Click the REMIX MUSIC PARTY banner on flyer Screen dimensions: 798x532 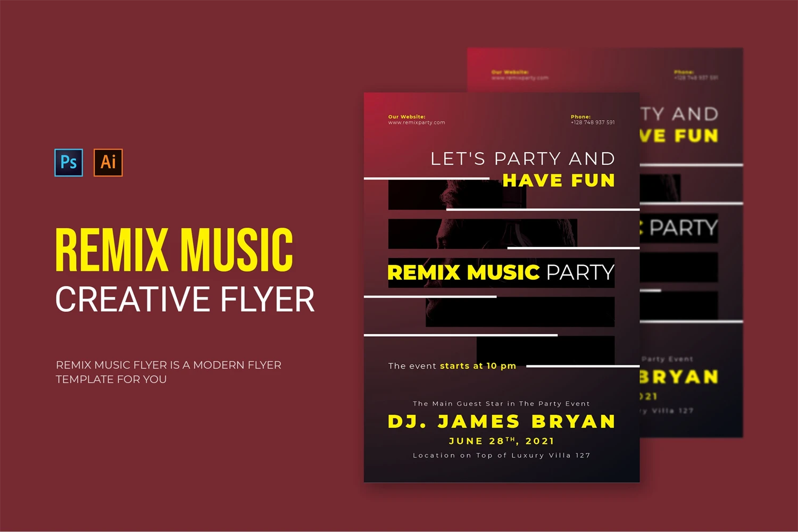pyautogui.click(x=501, y=272)
